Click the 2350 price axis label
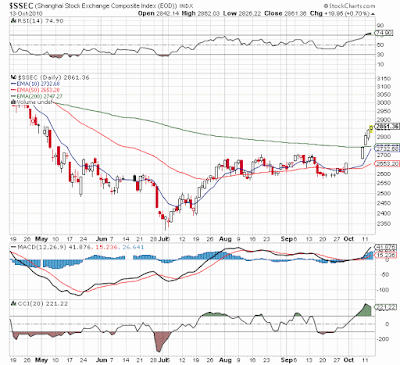The image size is (400, 365). [x=384, y=224]
